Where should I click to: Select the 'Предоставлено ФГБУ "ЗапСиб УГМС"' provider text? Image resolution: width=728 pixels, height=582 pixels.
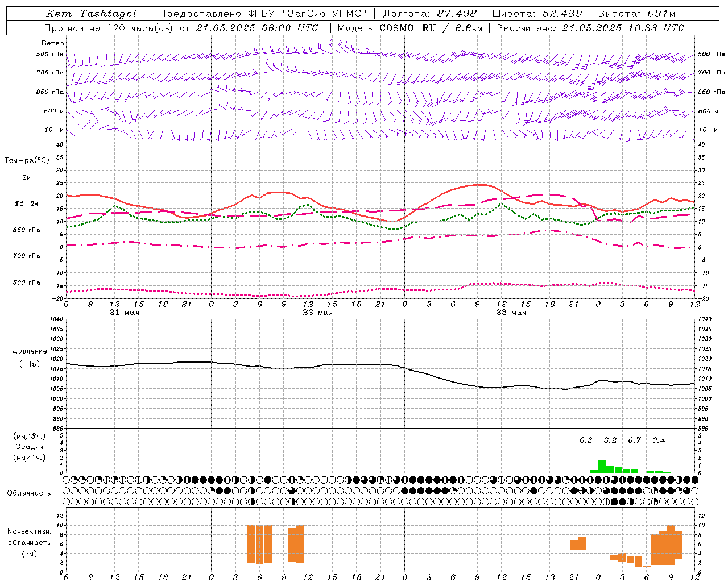click(x=263, y=14)
